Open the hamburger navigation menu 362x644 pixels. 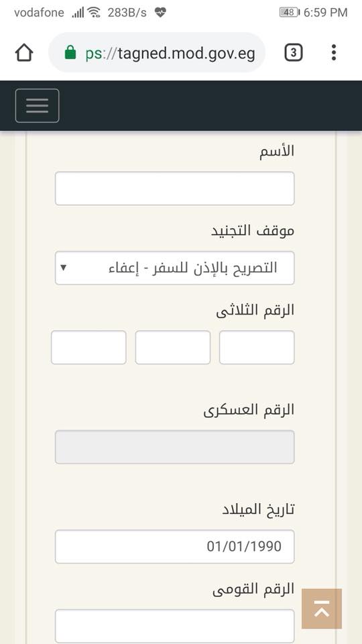pyautogui.click(x=38, y=105)
